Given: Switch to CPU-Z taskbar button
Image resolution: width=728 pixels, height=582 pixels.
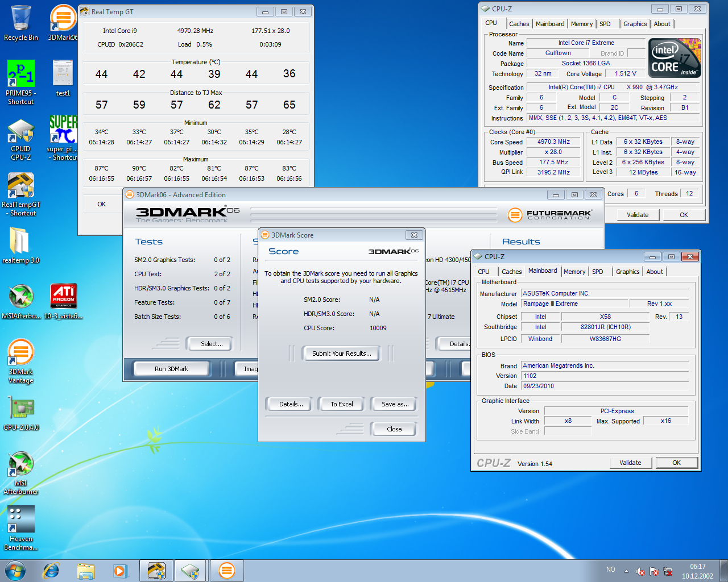Looking at the screenshot, I should pyautogui.click(x=192, y=571).
